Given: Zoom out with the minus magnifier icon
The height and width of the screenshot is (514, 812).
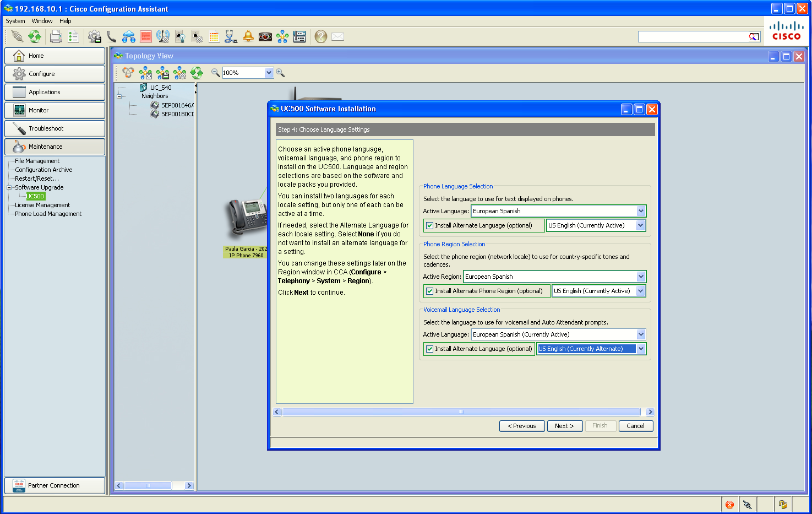Looking at the screenshot, I should coord(216,73).
